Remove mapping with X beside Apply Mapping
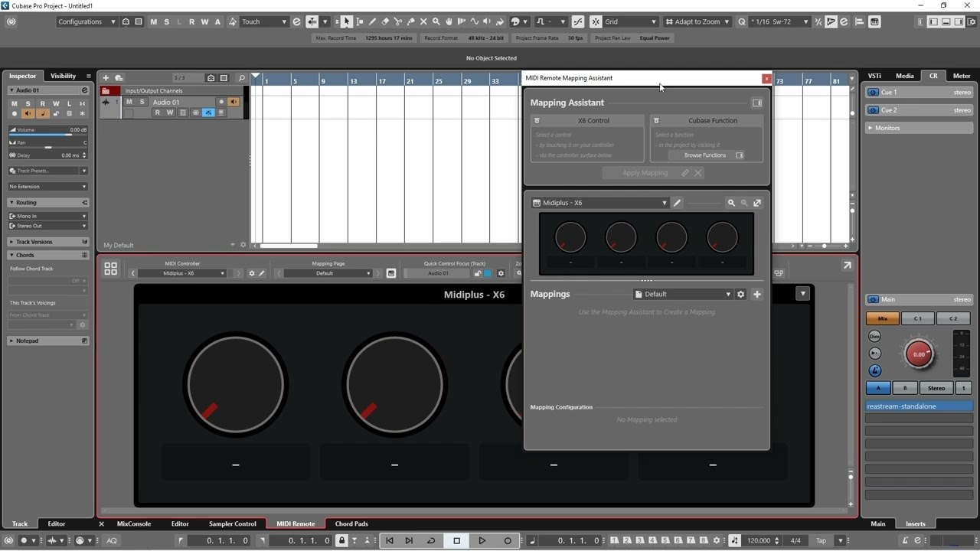 [698, 173]
